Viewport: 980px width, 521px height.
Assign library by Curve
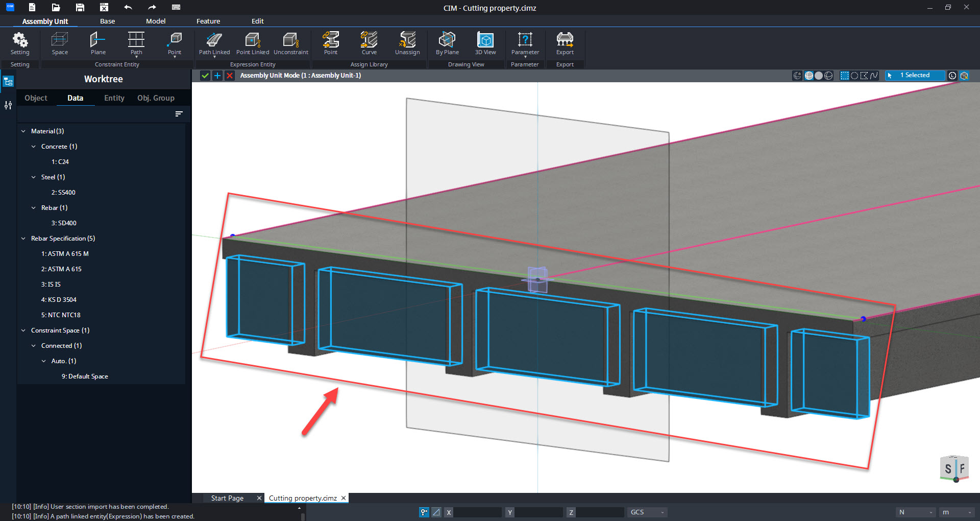(369, 43)
